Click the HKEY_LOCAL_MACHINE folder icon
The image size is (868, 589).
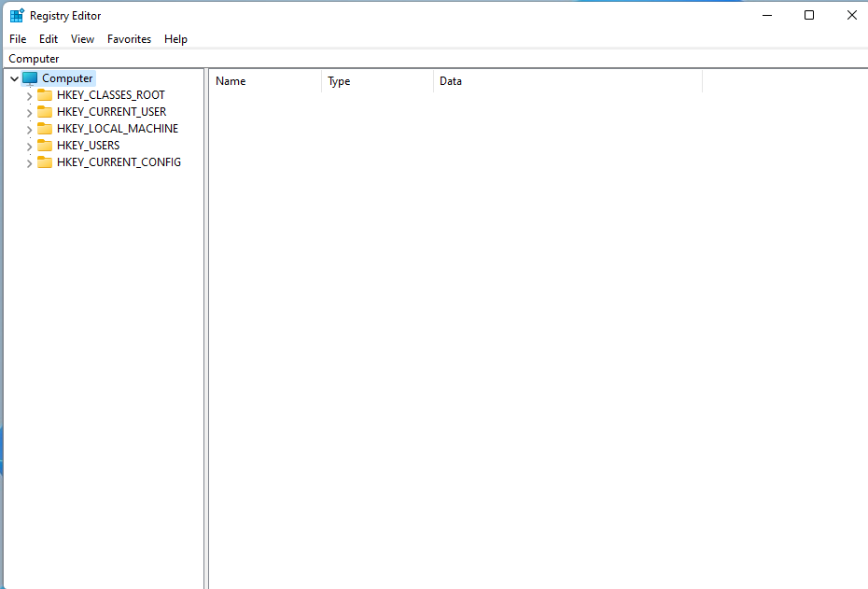pyautogui.click(x=45, y=128)
